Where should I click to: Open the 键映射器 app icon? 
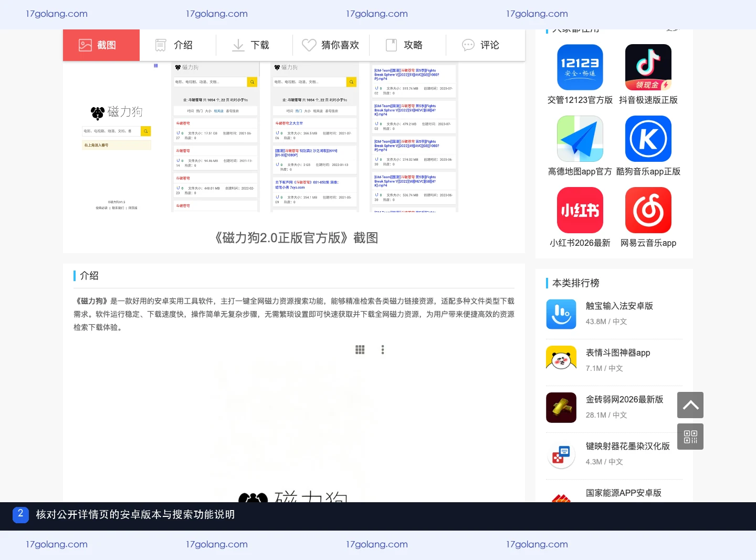click(x=561, y=454)
